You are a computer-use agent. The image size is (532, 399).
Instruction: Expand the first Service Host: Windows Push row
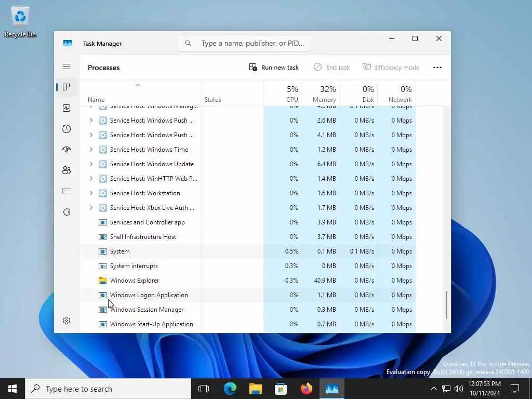click(x=91, y=121)
